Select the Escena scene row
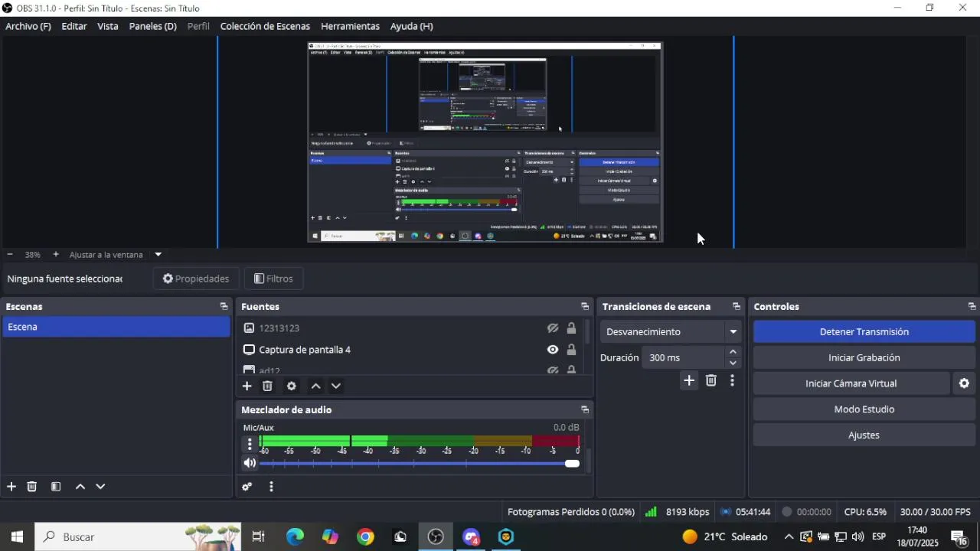Screen dimensions: 980x551 click(x=116, y=327)
